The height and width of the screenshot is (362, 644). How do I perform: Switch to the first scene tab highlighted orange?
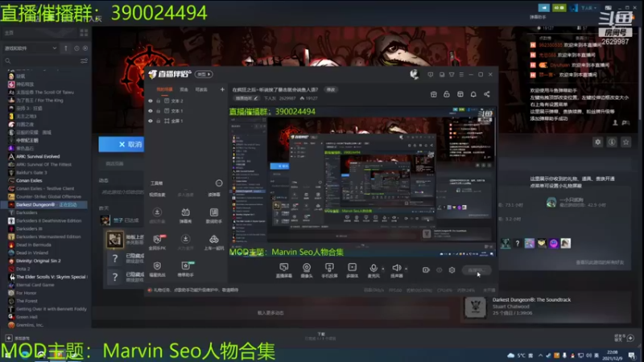pyautogui.click(x=164, y=89)
